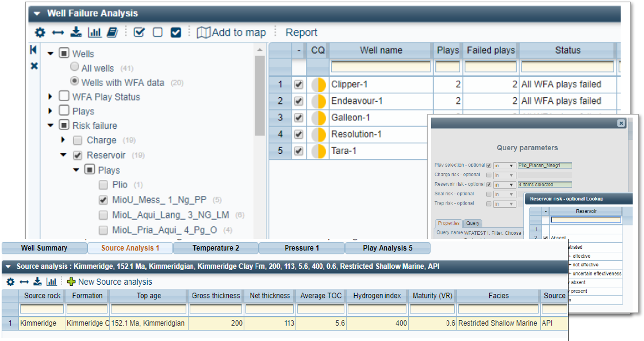644x341 pixels.
Task: Click the tree panel vertical scrollbar
Action: coord(260,96)
